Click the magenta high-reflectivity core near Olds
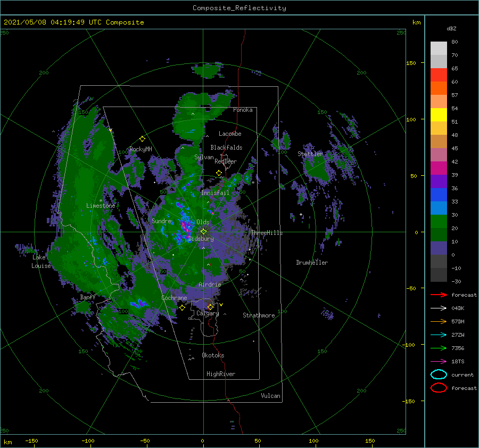This screenshot has height=448, width=479. click(185, 226)
